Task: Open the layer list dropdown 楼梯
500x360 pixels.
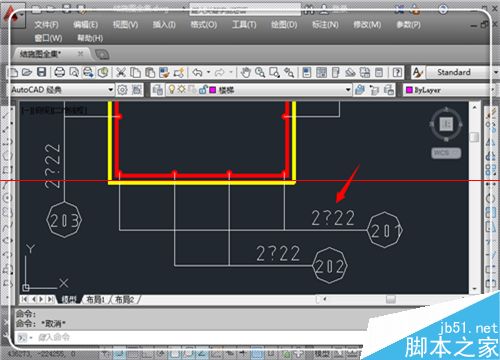Action: (x=348, y=90)
